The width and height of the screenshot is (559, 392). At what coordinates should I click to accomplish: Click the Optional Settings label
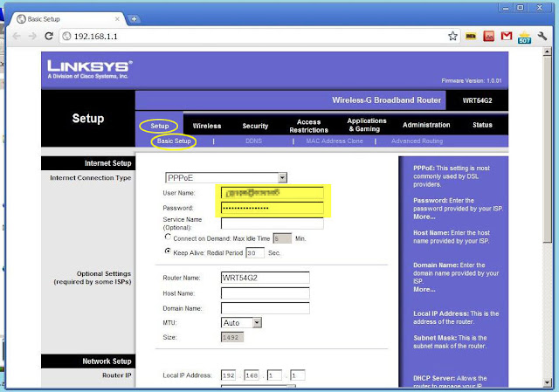tap(93, 278)
